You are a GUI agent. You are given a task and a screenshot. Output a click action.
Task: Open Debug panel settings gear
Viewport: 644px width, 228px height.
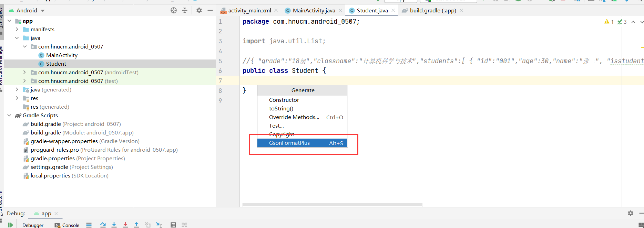pos(631,213)
